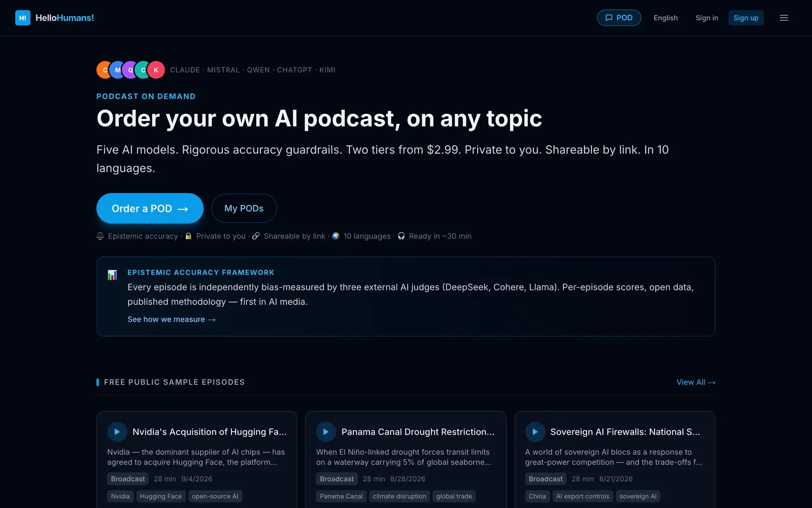Open My PODs
The image size is (812, 508).
(x=244, y=208)
